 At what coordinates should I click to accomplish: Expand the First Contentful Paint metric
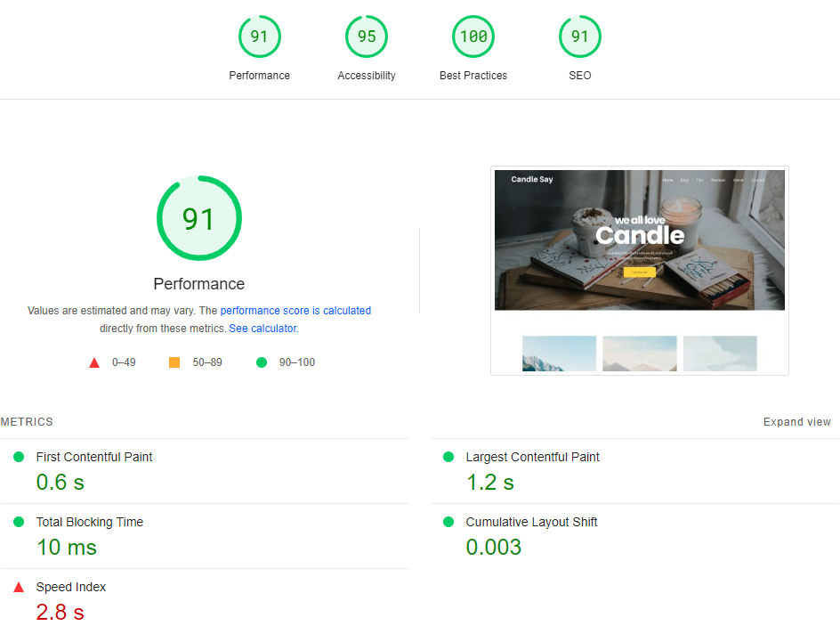pos(94,457)
